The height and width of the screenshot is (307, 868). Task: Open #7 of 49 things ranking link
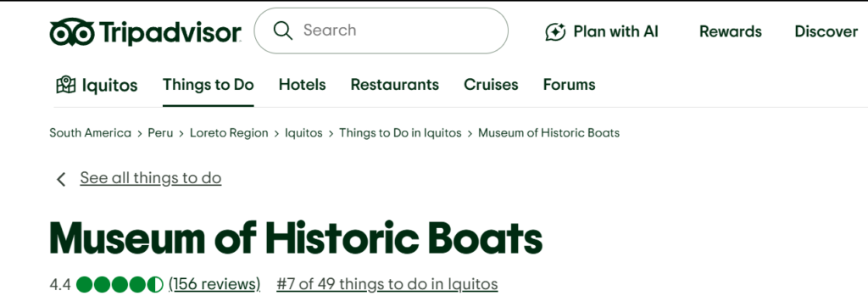(387, 284)
